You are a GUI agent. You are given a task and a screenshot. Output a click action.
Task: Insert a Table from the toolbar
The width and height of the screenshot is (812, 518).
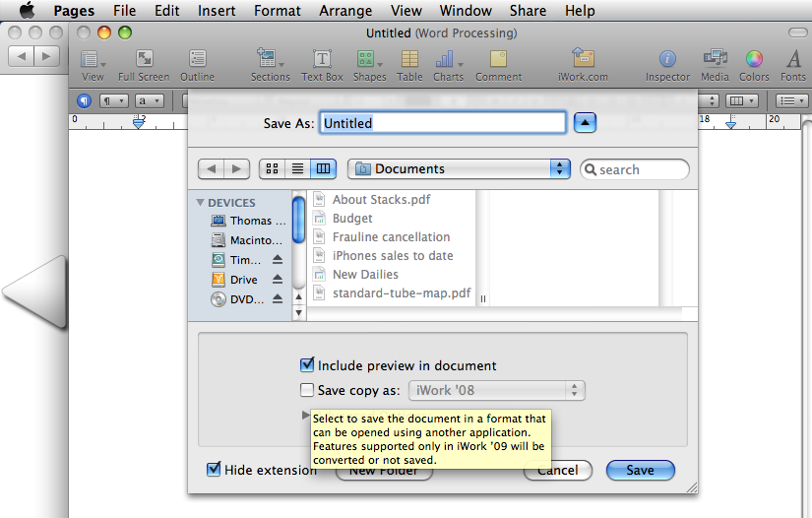click(409, 66)
